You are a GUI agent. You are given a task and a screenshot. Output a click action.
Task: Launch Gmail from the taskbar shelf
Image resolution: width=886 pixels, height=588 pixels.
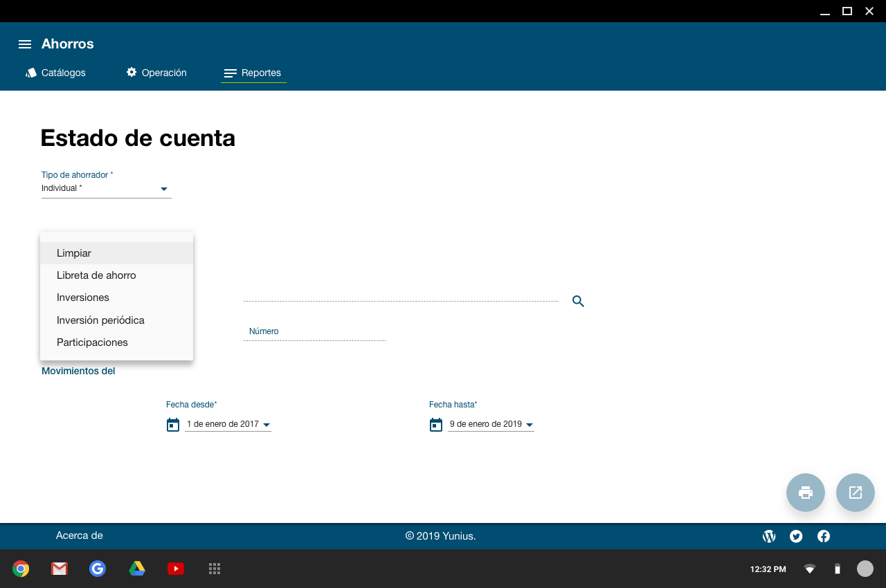60,569
